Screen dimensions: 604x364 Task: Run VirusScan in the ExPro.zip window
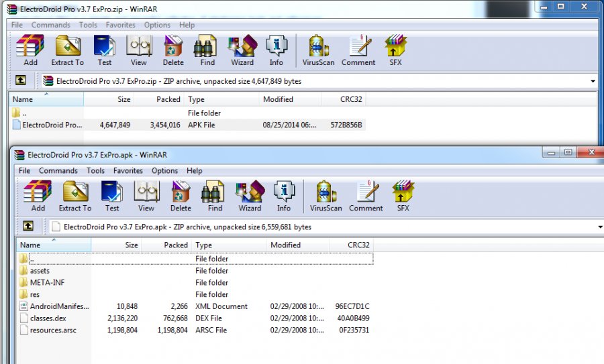(x=318, y=50)
